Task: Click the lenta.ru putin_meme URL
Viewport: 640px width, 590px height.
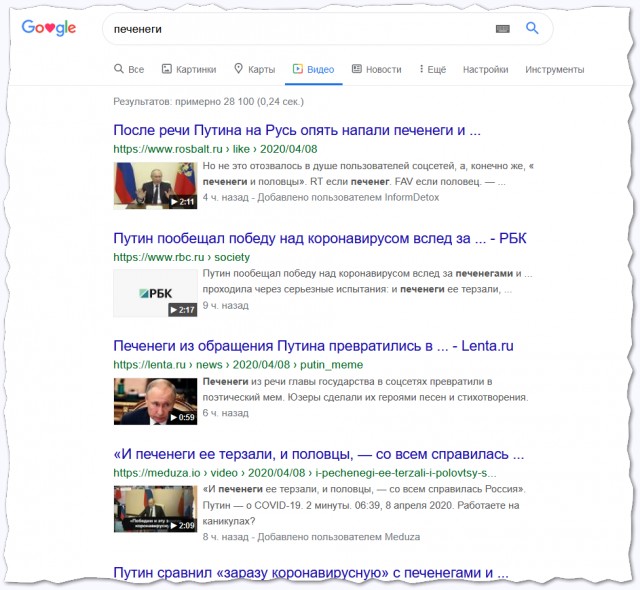Action: pyautogui.click(x=238, y=364)
